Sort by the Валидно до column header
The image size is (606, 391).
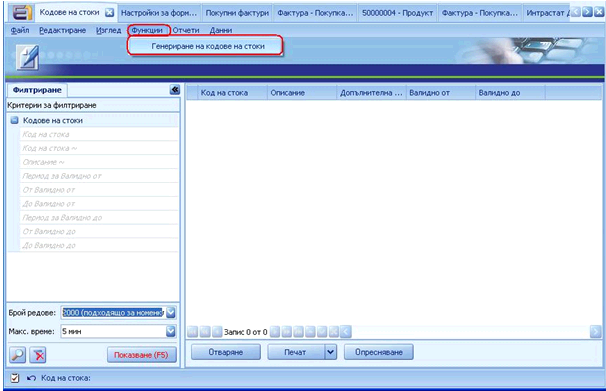[510, 93]
